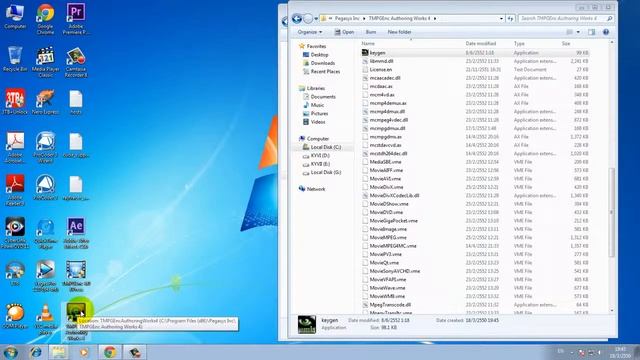Sort files by the Date modified column
The width and height of the screenshot is (640, 360).
click(481, 43)
